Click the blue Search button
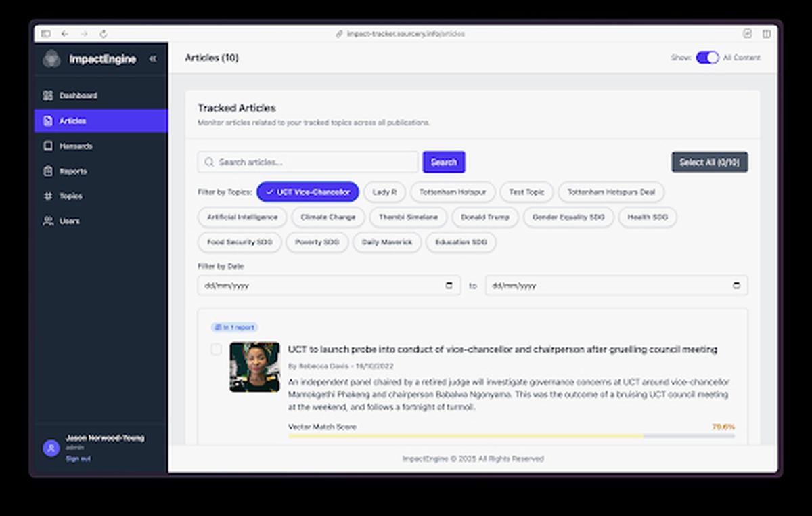This screenshot has height=516, width=812. click(444, 162)
